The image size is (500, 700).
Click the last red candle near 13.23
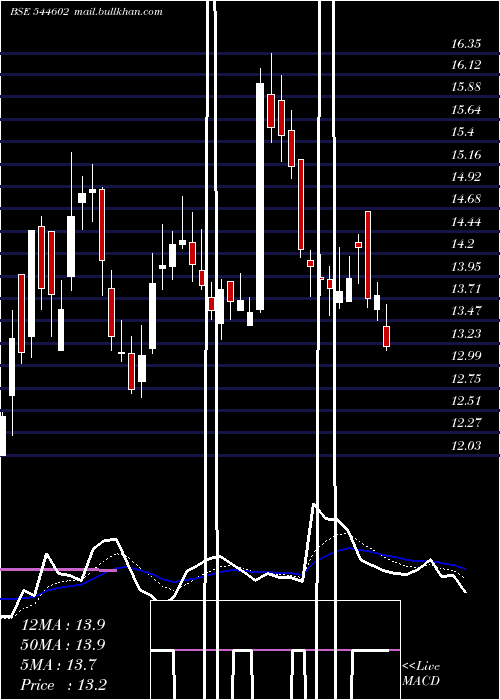click(x=386, y=337)
